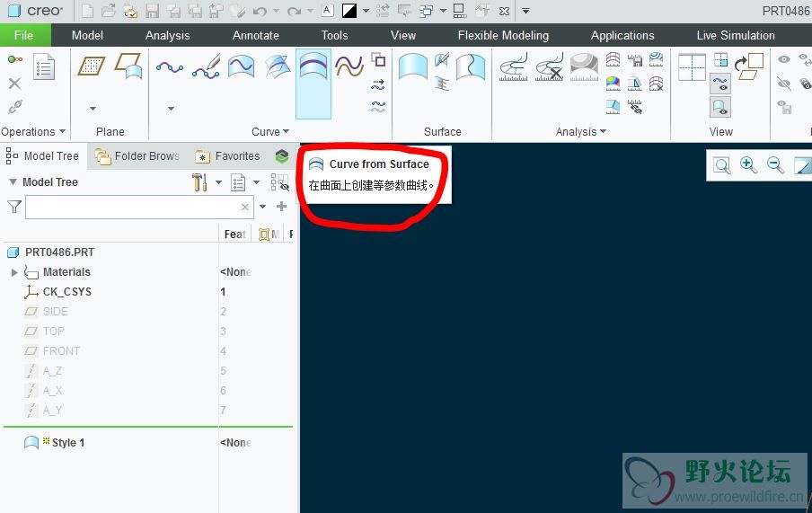Toggle the eye visibility icon right of View group

[784, 59]
